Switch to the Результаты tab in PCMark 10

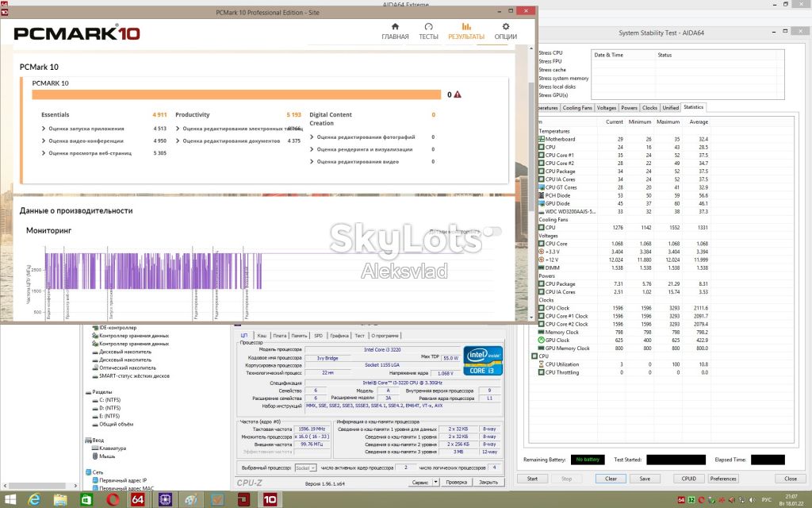(x=466, y=32)
